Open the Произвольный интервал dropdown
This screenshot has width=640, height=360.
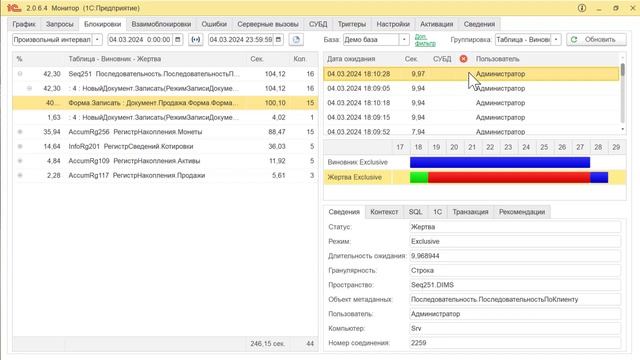click(x=97, y=40)
